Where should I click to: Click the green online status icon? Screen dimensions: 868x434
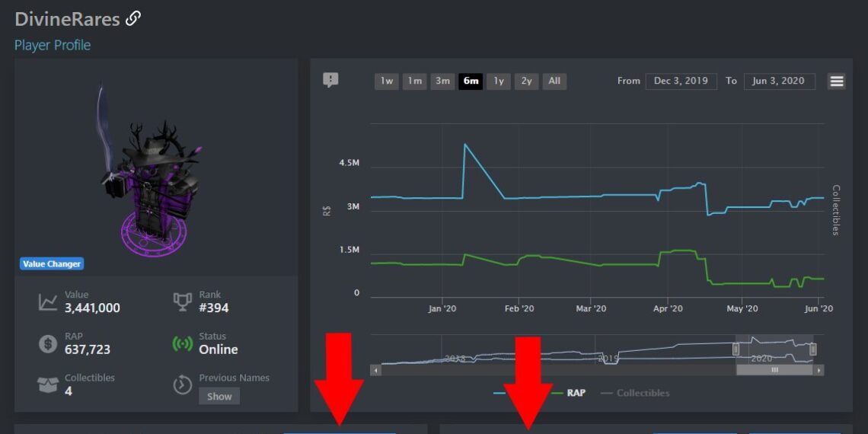coord(183,343)
